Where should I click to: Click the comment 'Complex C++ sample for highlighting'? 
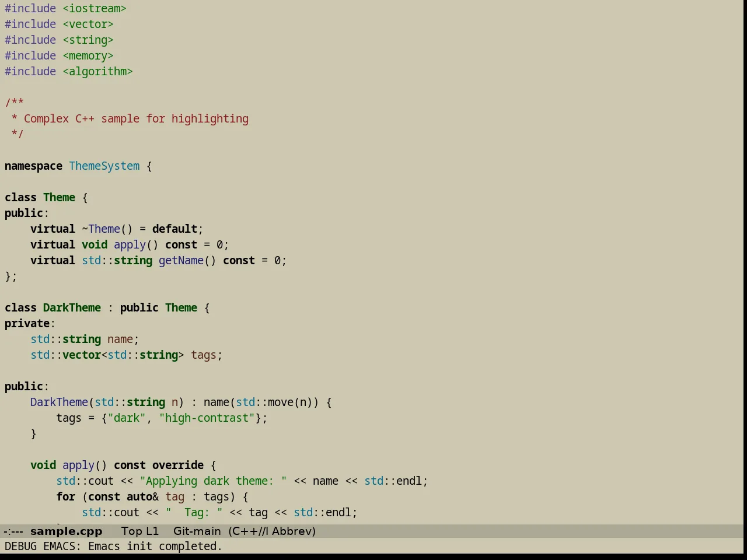pos(136,119)
